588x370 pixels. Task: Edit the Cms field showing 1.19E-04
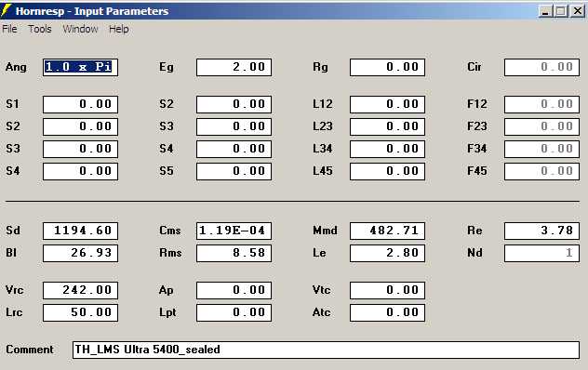[x=234, y=231]
